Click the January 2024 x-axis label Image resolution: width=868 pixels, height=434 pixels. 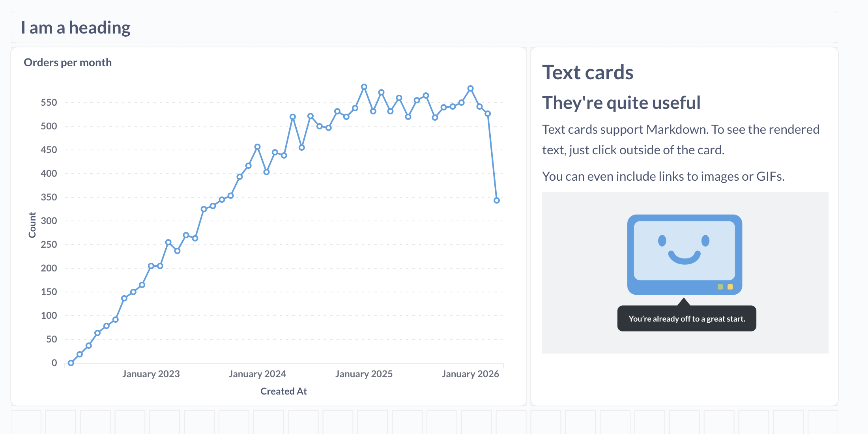click(257, 374)
